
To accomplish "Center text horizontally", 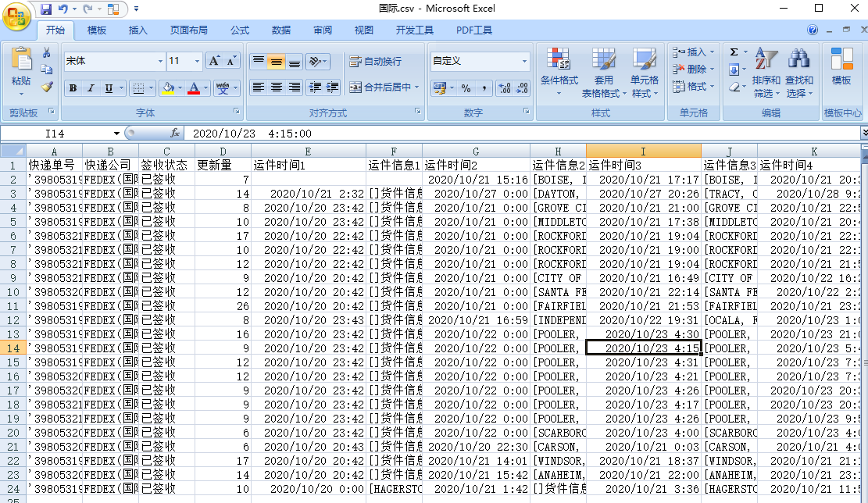I will pyautogui.click(x=277, y=87).
